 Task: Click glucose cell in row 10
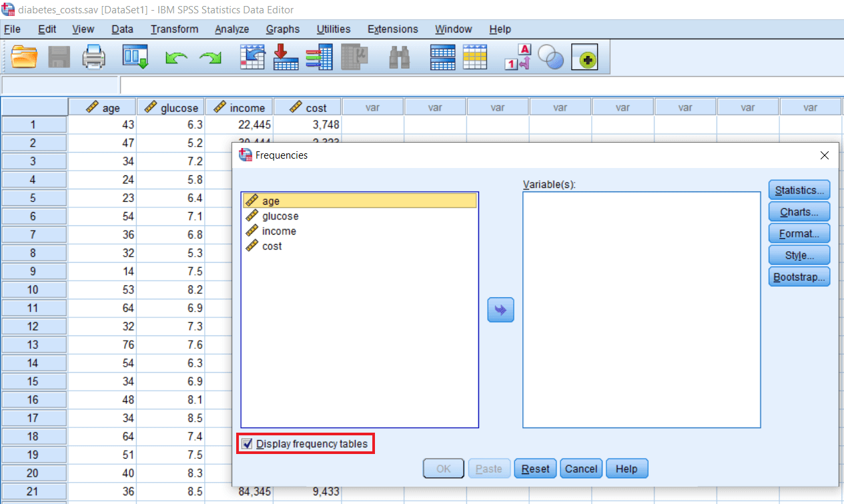coord(171,289)
